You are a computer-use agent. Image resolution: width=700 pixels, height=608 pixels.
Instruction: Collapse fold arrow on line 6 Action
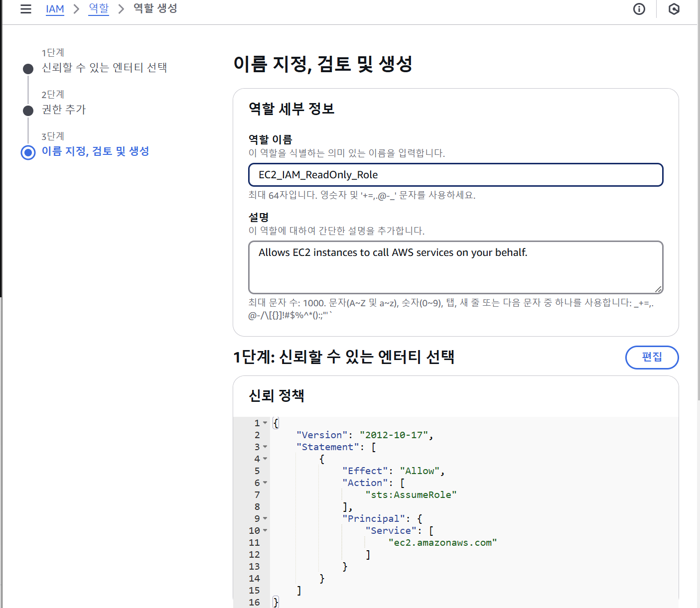265,483
